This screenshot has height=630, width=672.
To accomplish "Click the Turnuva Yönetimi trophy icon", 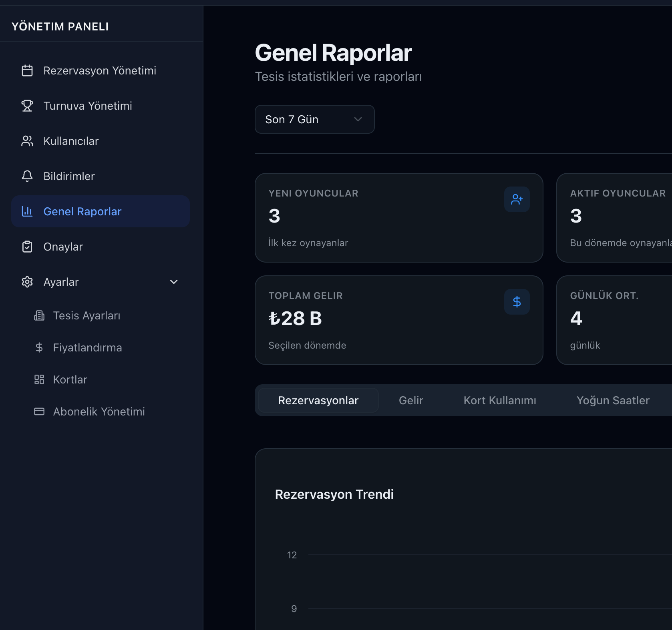I will point(27,106).
